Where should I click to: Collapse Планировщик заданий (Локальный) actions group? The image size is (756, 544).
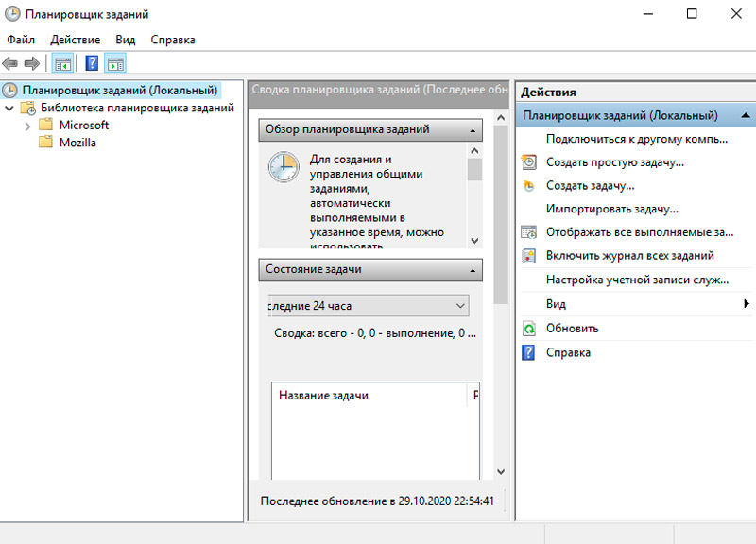745,115
